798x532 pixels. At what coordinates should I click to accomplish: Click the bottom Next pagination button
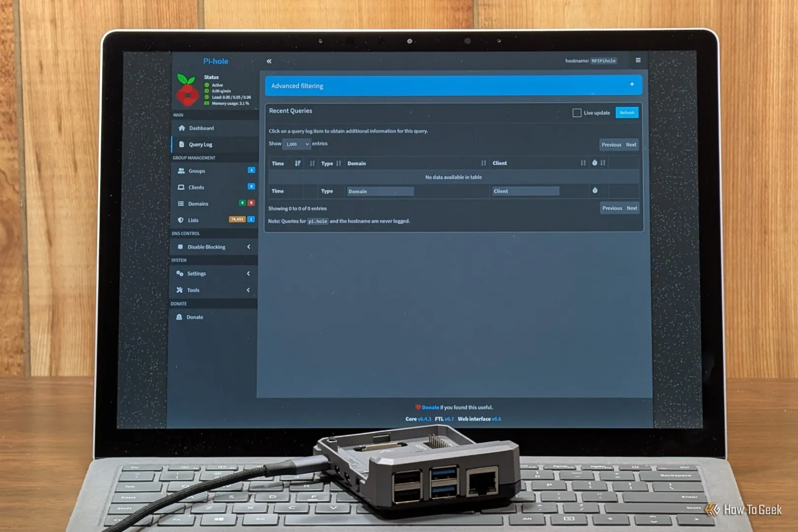pyautogui.click(x=632, y=208)
